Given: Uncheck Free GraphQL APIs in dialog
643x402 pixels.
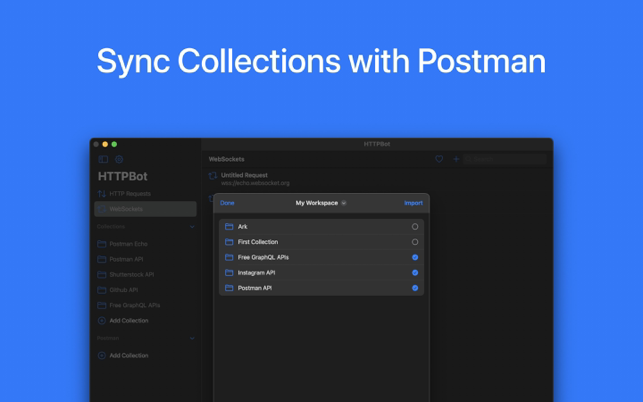Looking at the screenshot, I should (x=415, y=257).
